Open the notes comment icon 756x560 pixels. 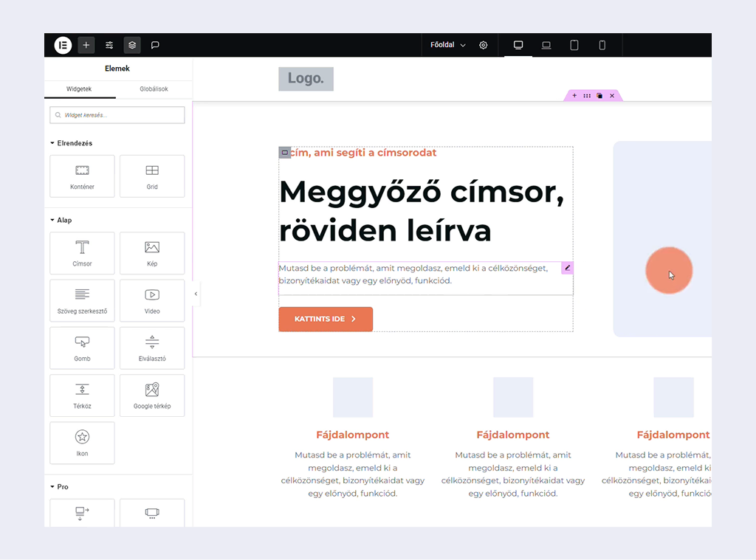click(155, 45)
